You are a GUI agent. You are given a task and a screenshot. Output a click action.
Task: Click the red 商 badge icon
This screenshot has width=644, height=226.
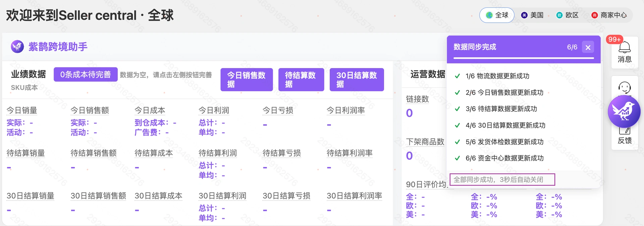click(x=595, y=15)
